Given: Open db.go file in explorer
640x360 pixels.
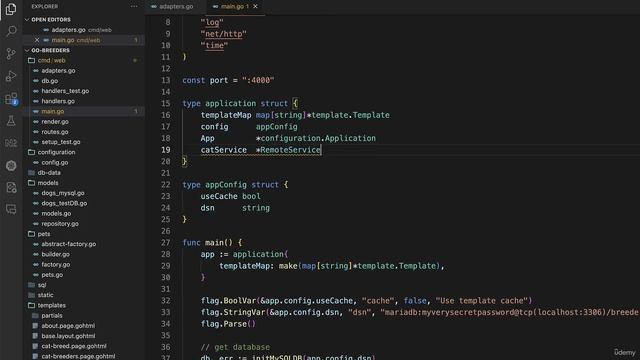Looking at the screenshot, I should coord(49,81).
